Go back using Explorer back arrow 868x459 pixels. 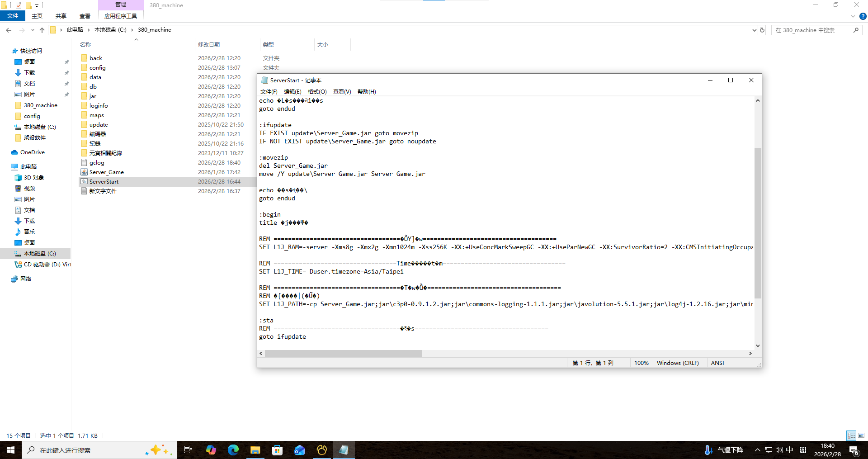9,30
